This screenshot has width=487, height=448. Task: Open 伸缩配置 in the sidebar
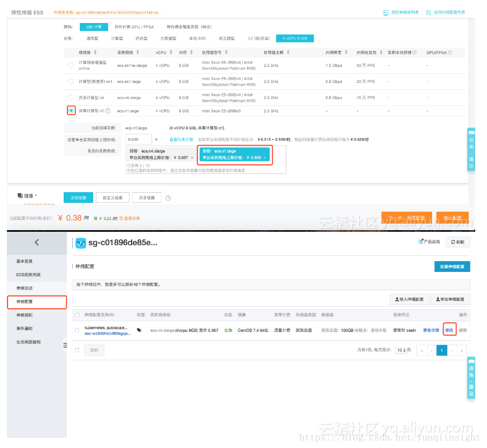pyautogui.click(x=37, y=302)
